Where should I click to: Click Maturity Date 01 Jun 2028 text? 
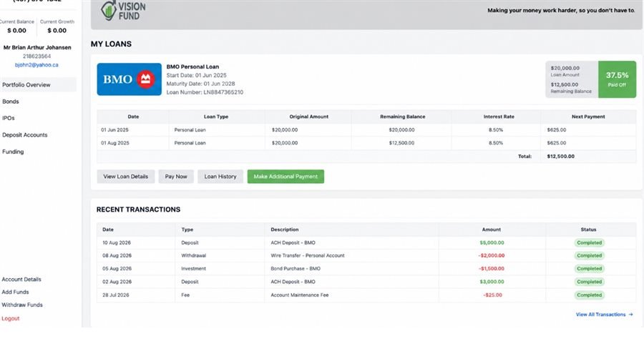tap(200, 84)
